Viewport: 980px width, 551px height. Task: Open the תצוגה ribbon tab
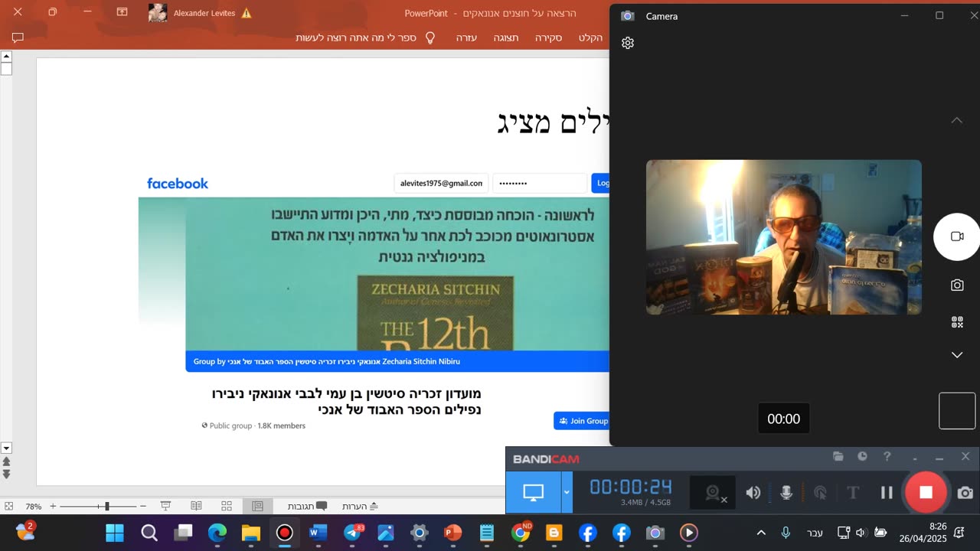pyautogui.click(x=506, y=37)
